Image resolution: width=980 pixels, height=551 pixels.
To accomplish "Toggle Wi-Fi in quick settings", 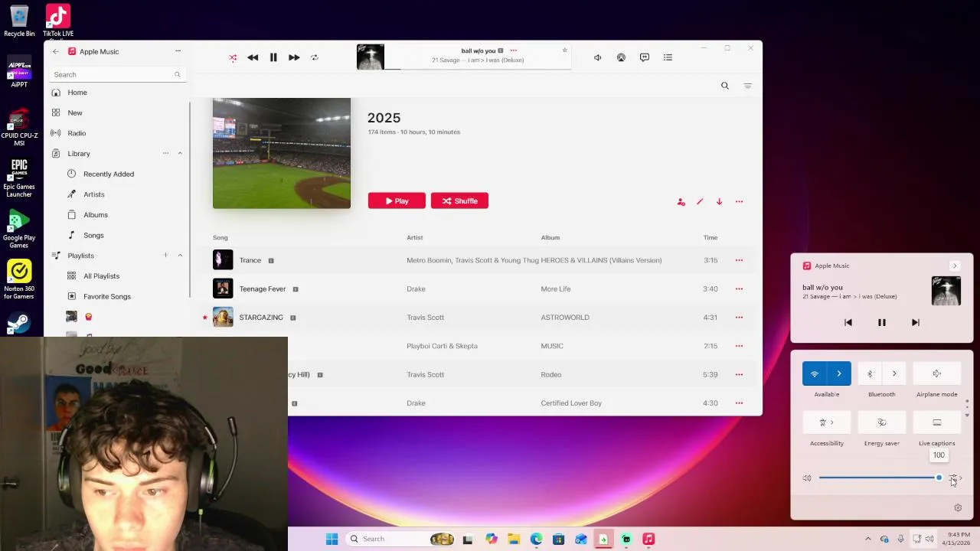I will (x=815, y=373).
